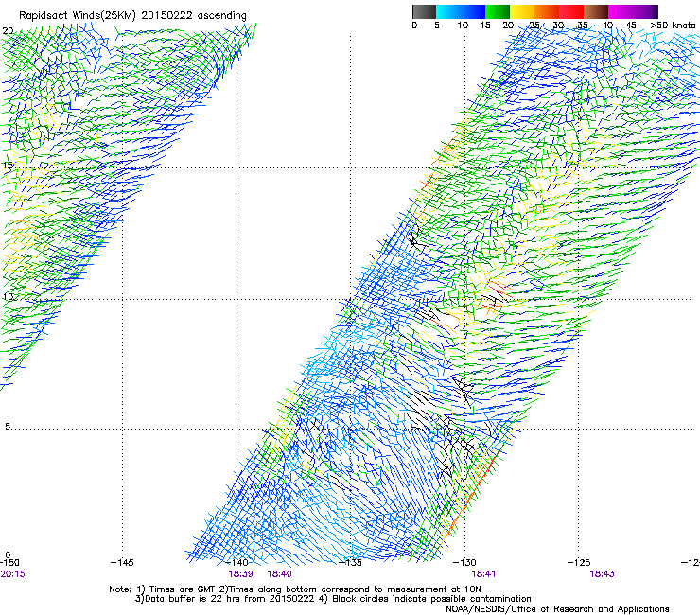Viewport: 700px width, 615px height.
Task: Click the purple time stamp '18:41'
Action: 483,574
